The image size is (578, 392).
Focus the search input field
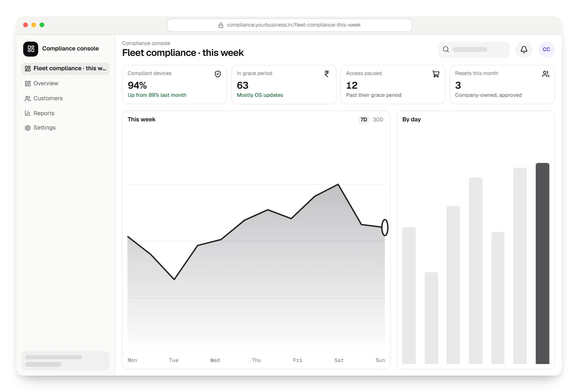(474, 49)
